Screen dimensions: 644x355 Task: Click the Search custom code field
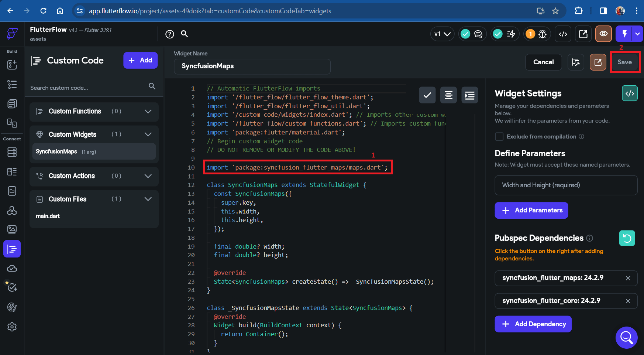pyautogui.click(x=89, y=88)
